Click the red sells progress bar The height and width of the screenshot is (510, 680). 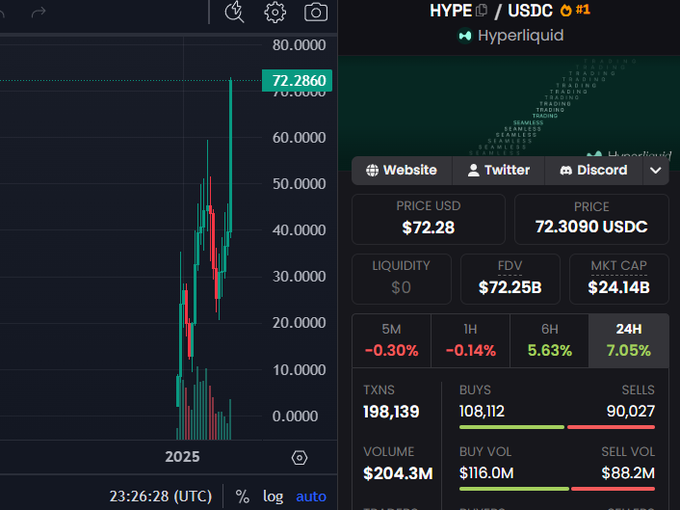point(611,427)
